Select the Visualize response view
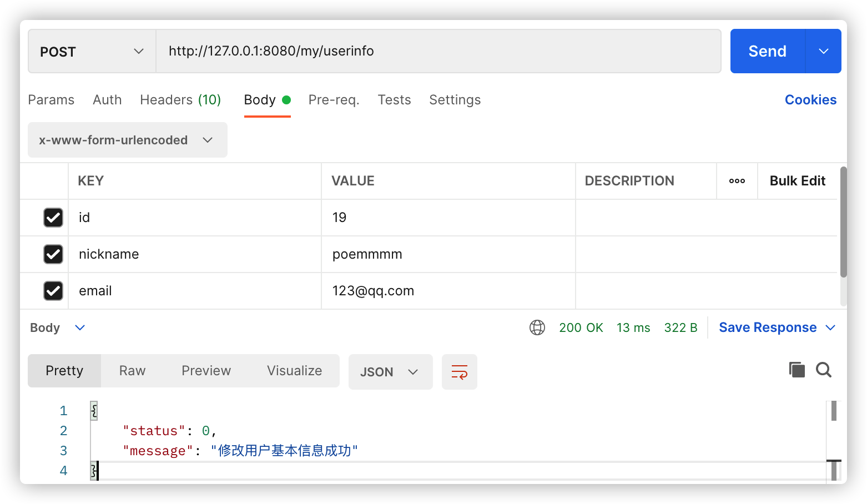The width and height of the screenshot is (867, 504). [295, 371]
